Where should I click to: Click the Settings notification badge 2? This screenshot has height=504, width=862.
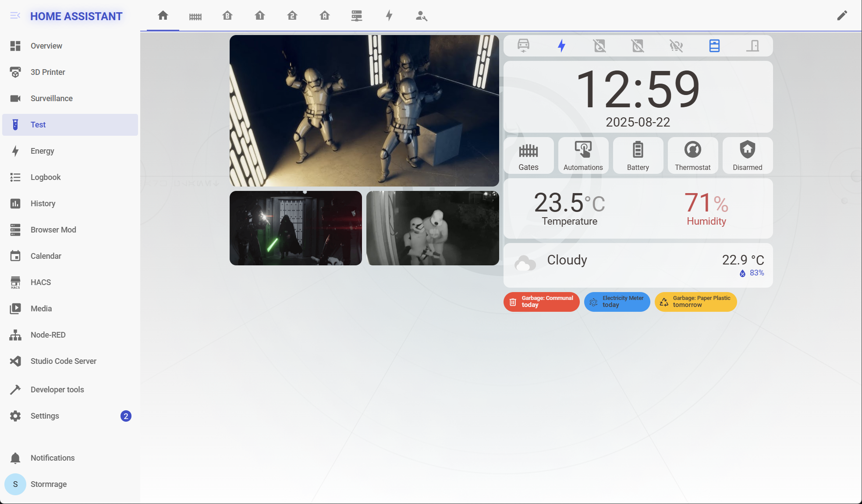[x=126, y=416]
